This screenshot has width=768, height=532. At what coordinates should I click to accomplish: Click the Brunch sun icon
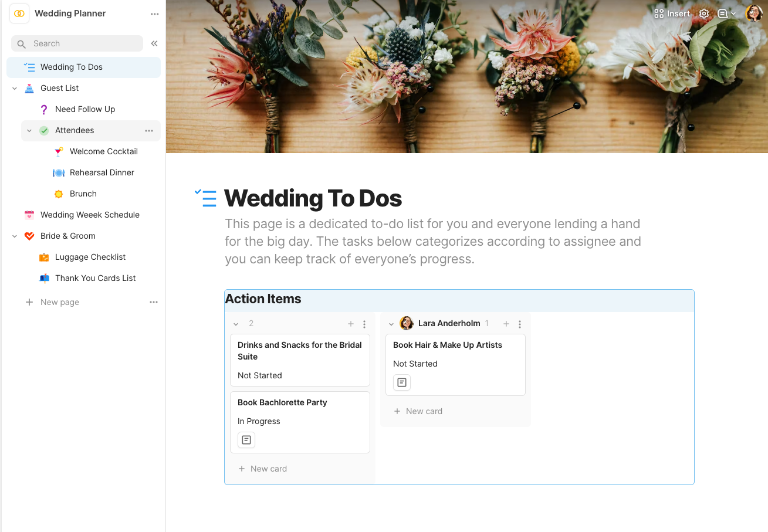[x=59, y=194]
